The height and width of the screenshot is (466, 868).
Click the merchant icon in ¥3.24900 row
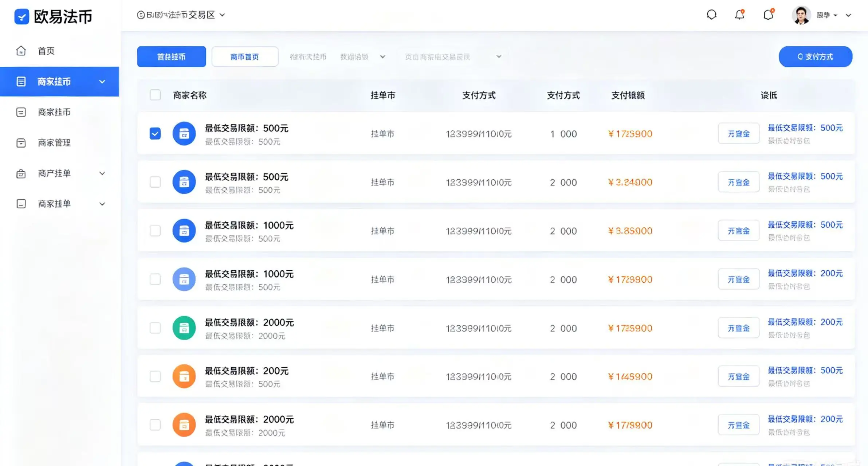pyautogui.click(x=184, y=182)
